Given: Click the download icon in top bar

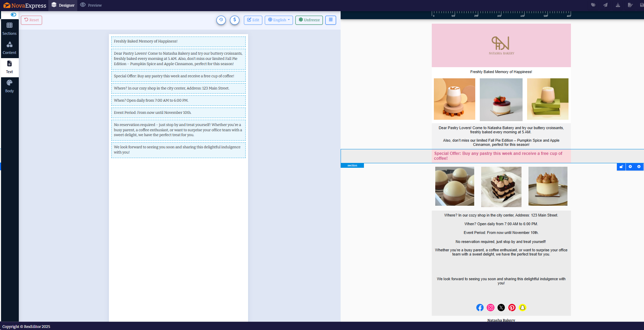Looking at the screenshot, I should click(618, 5).
